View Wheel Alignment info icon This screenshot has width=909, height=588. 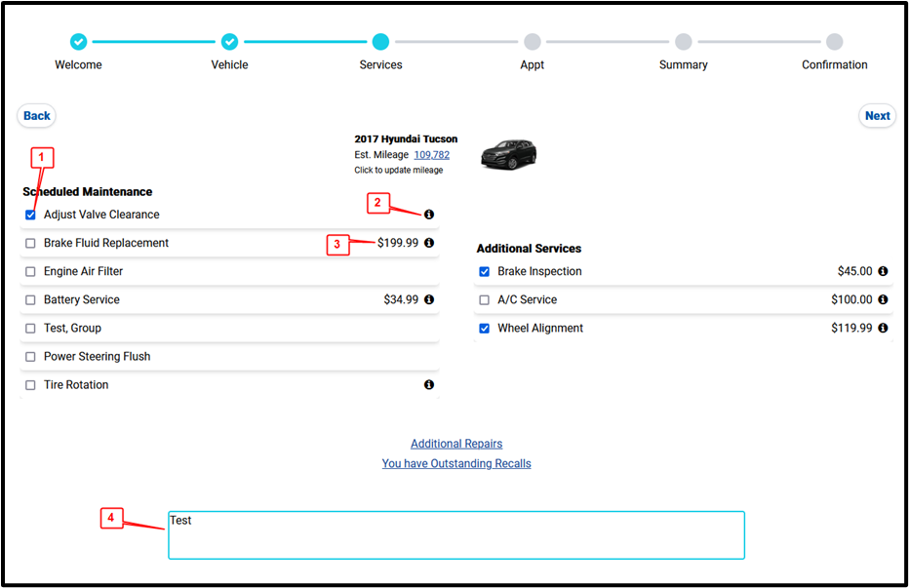click(883, 329)
